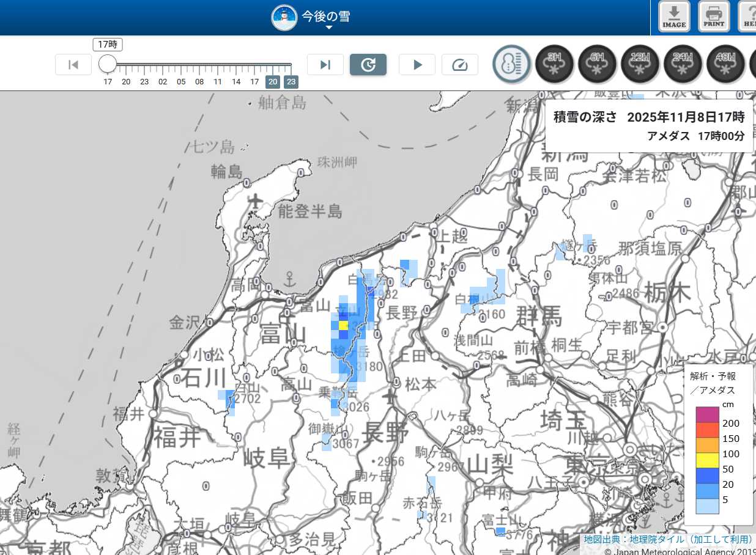Show the 48H snowfall amount layer
This screenshot has height=555, width=756.
point(725,64)
